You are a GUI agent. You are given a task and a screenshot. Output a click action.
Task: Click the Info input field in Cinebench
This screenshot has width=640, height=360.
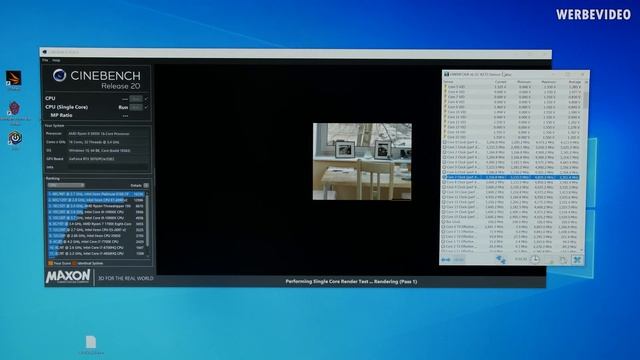pos(108,167)
